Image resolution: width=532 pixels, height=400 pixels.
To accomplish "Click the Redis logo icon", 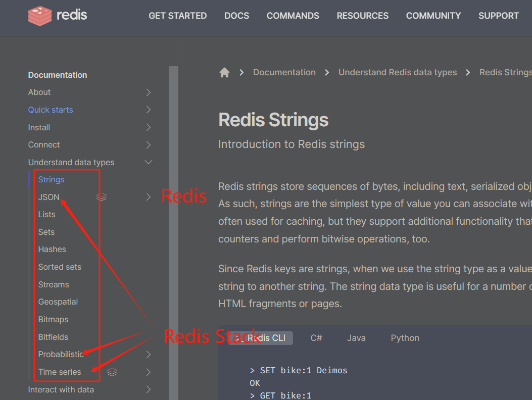I will click(39, 16).
